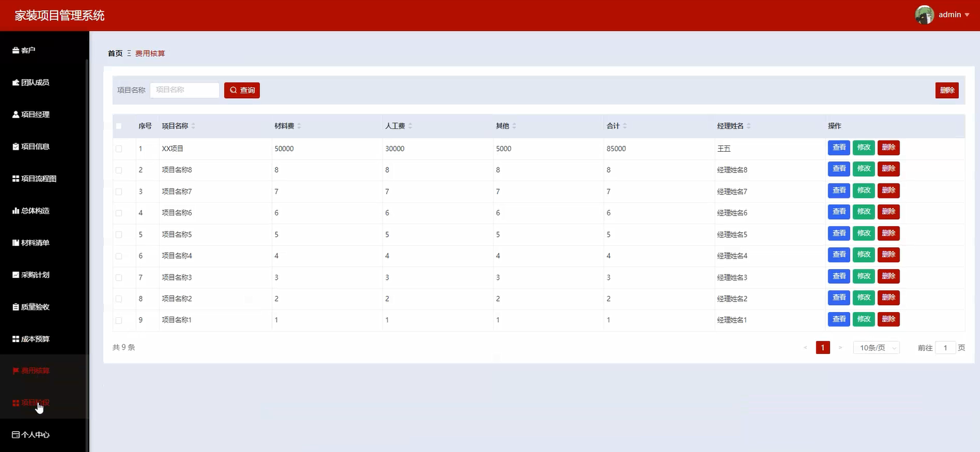Screen dimensions: 980x452
Task: Click the 项目流程图 grid icon
Action: pyautogui.click(x=16, y=179)
